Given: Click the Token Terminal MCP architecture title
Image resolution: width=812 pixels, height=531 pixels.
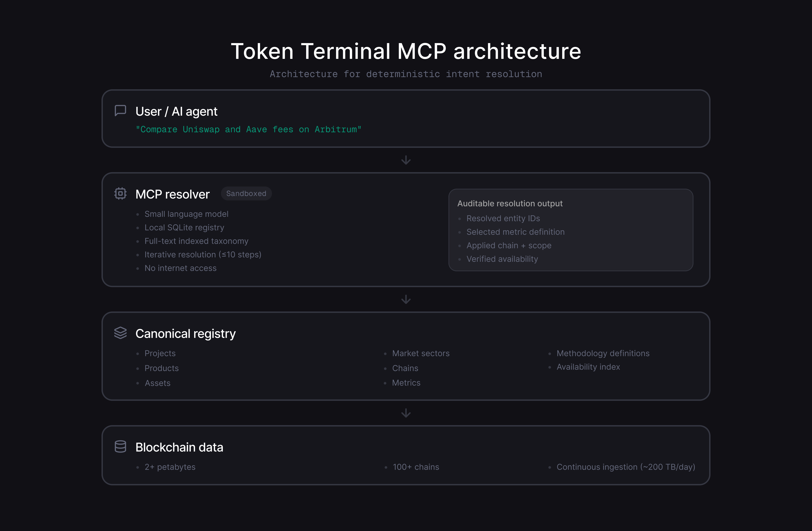Looking at the screenshot, I should point(406,51).
